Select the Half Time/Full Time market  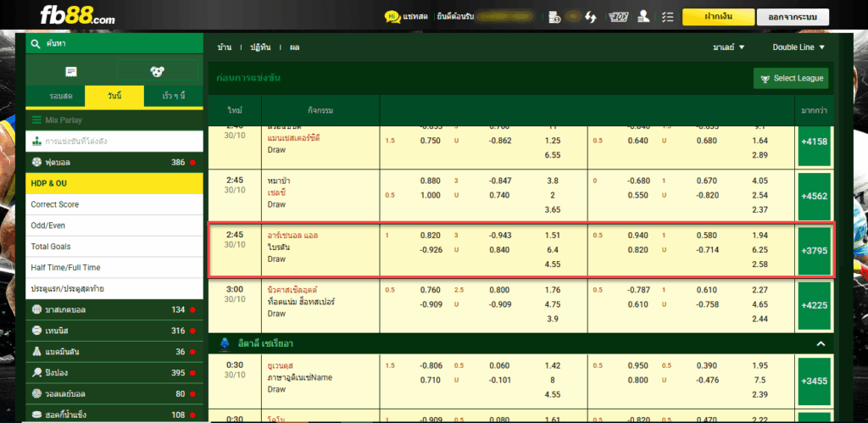point(114,267)
